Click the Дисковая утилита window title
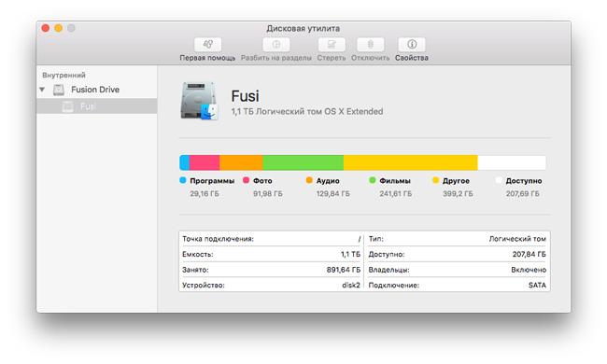This screenshot has height=364, width=607. tap(303, 28)
